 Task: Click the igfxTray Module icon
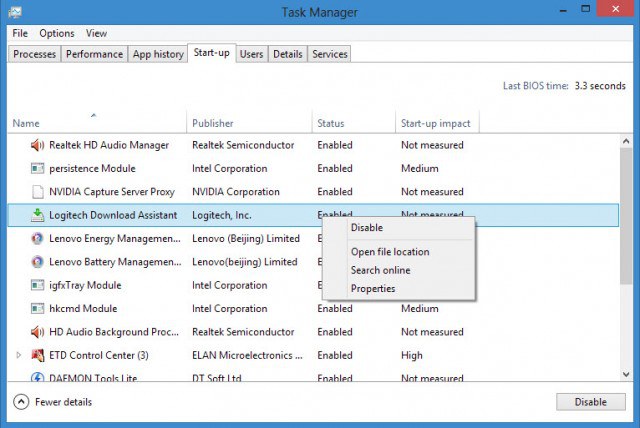pyautogui.click(x=37, y=285)
